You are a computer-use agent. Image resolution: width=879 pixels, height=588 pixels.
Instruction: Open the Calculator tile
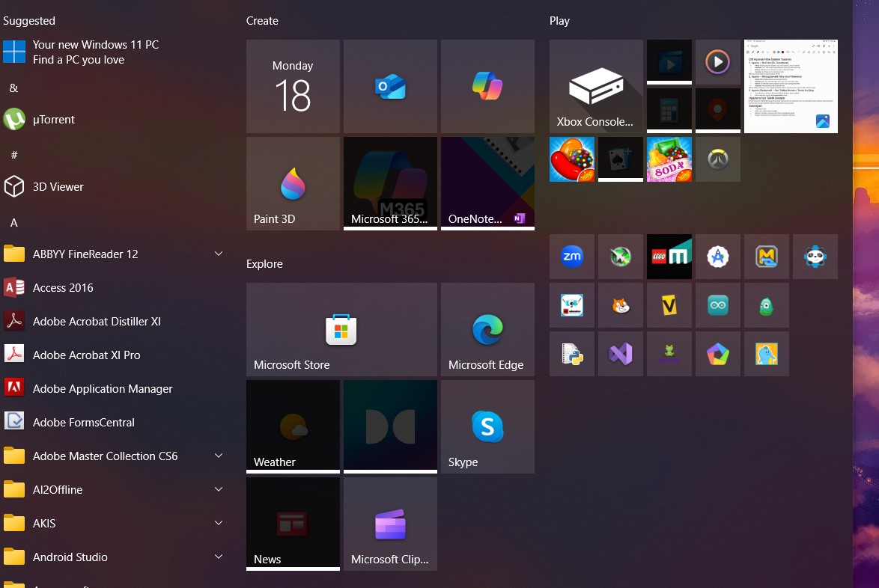pyautogui.click(x=669, y=111)
